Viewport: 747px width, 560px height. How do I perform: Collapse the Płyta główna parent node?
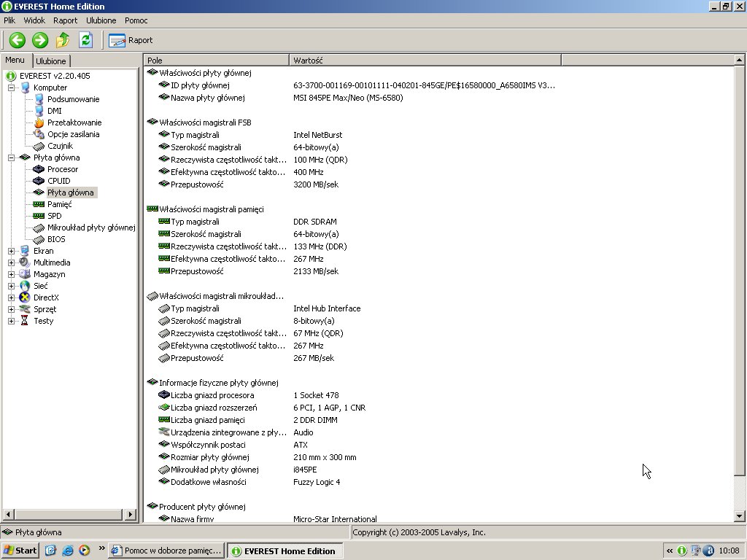click(x=12, y=157)
